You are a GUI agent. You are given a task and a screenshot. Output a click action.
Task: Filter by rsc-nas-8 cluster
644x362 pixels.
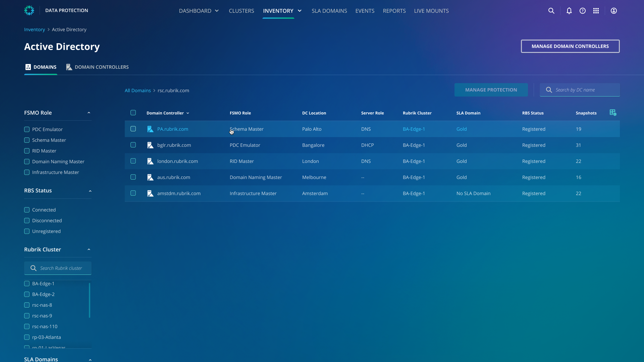coord(27,305)
